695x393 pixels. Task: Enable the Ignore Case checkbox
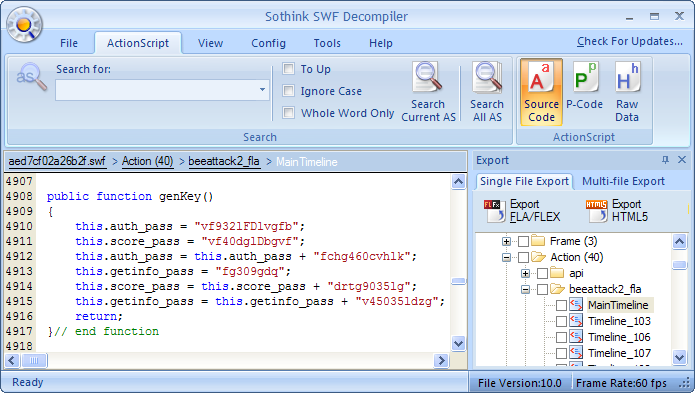288,91
